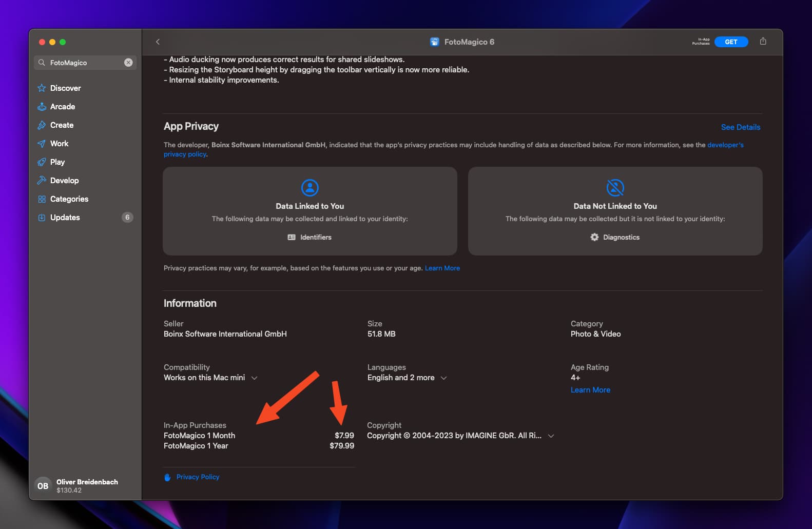The image size is (812, 529).
Task: Click the $79.99 price
Action: pyautogui.click(x=342, y=446)
